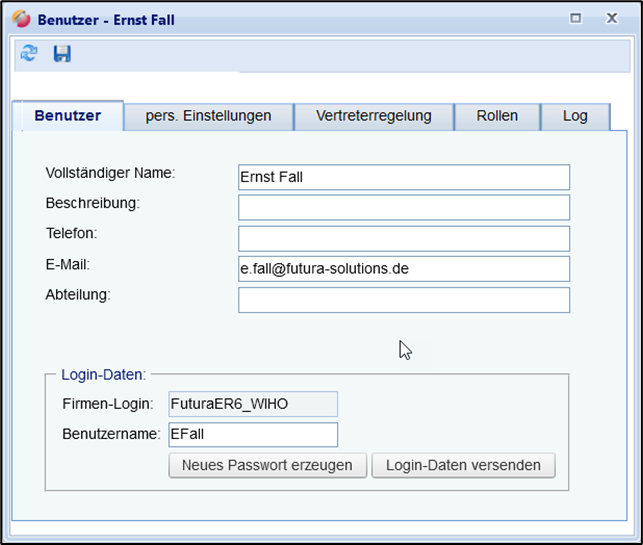Image resolution: width=643 pixels, height=545 pixels.
Task: Select the E-Mail address field
Action: pos(403,269)
